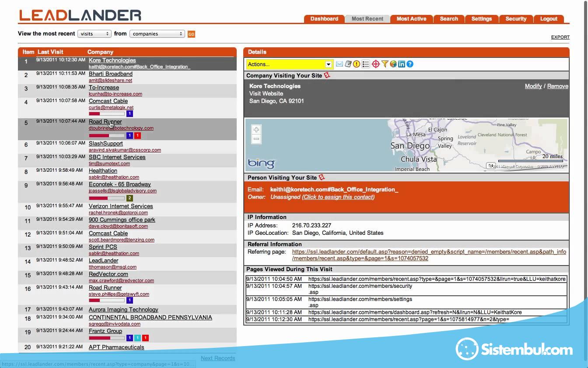Switch to the Most Active tab
Screen dimensions: 588x368
(x=411, y=19)
